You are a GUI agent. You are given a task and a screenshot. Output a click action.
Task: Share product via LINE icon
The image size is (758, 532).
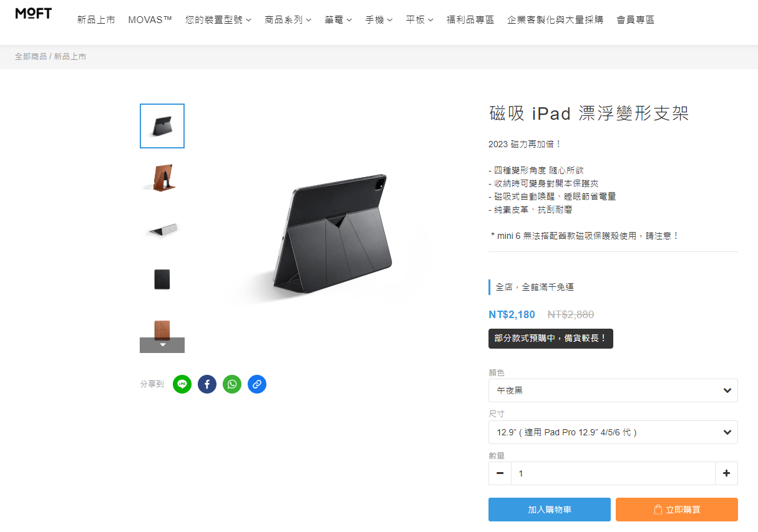click(x=182, y=384)
